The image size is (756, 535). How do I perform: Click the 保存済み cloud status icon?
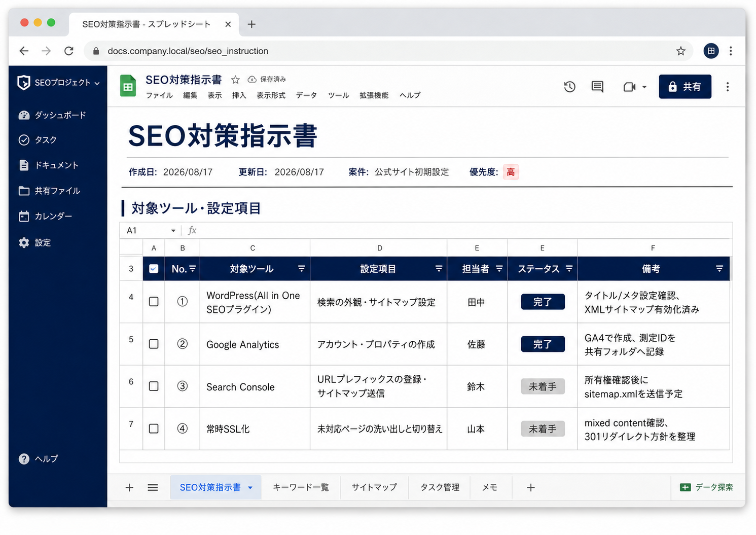pyautogui.click(x=252, y=80)
